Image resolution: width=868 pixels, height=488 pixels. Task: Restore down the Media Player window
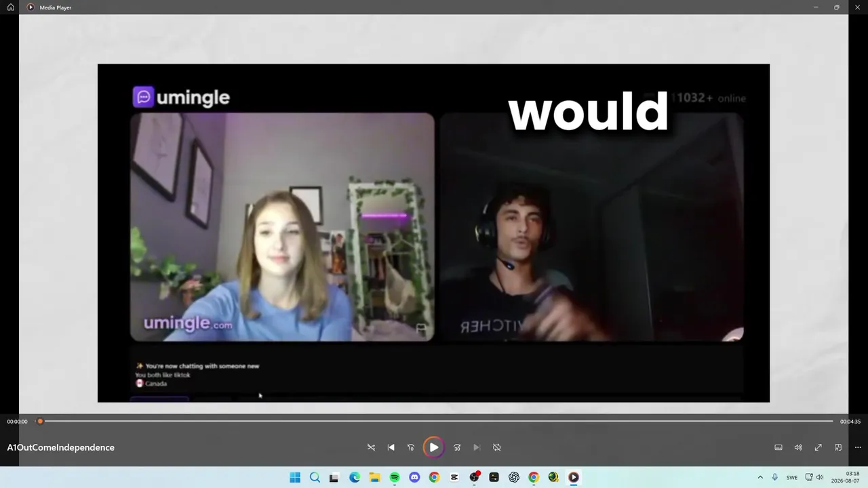click(837, 7)
